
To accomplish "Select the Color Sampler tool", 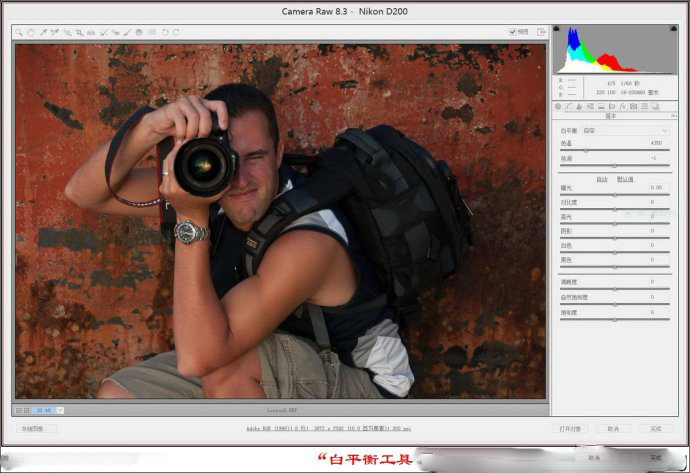I will point(55,33).
